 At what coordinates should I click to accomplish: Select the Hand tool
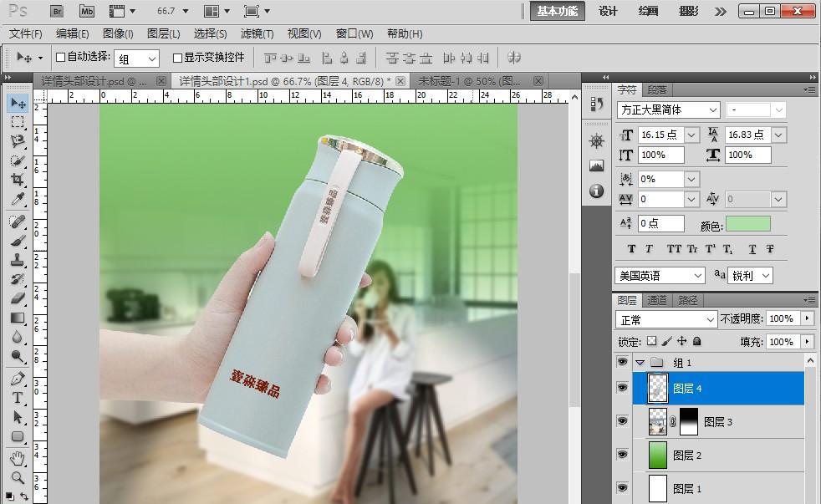click(x=18, y=458)
